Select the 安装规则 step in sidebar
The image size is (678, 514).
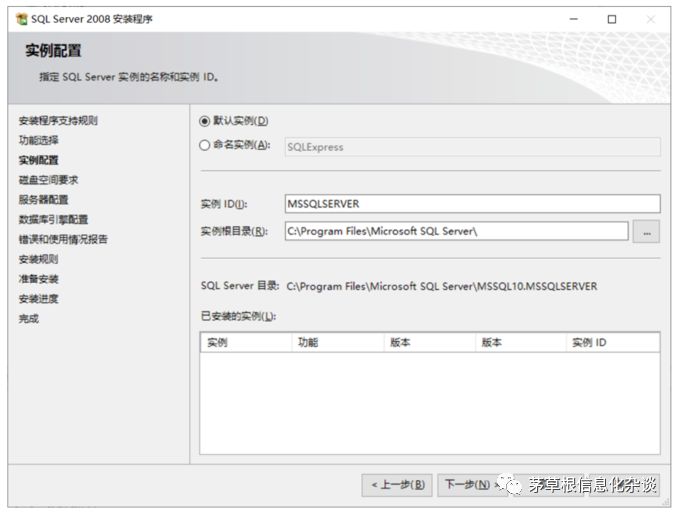38,259
